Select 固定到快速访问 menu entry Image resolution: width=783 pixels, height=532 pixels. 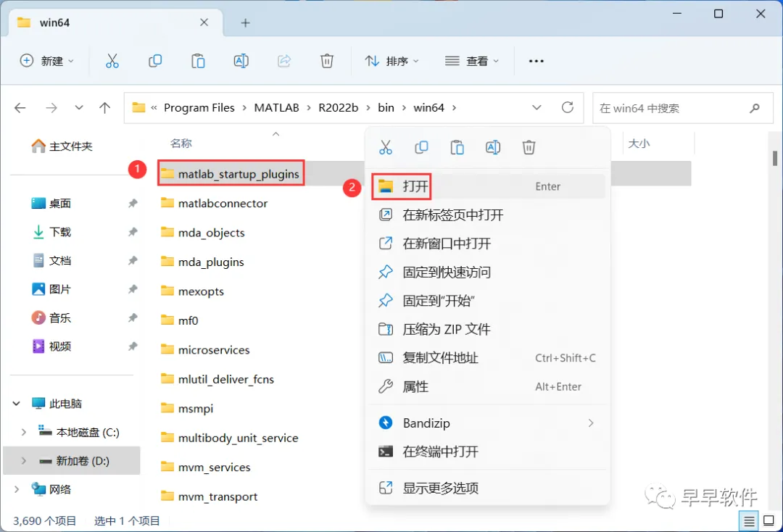point(489,272)
